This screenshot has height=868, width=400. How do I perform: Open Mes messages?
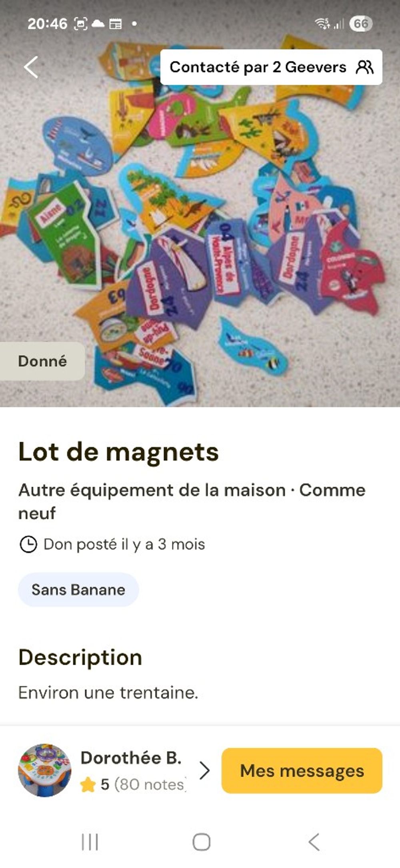click(302, 770)
